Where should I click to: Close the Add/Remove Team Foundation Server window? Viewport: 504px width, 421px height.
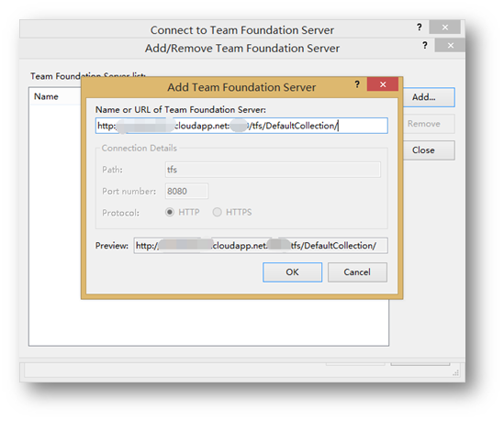(x=450, y=45)
